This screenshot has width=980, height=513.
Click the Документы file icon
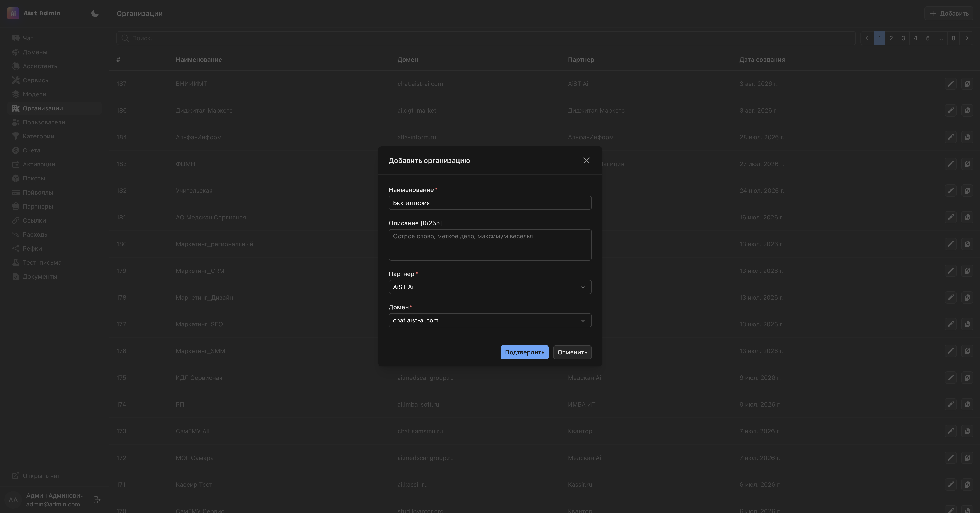click(x=16, y=276)
